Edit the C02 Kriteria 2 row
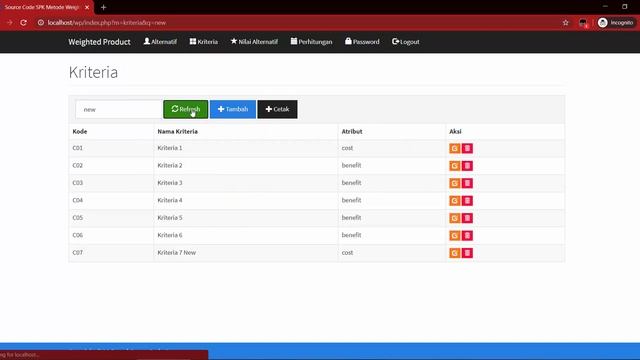Image resolution: width=640 pixels, height=360 pixels. (x=454, y=166)
